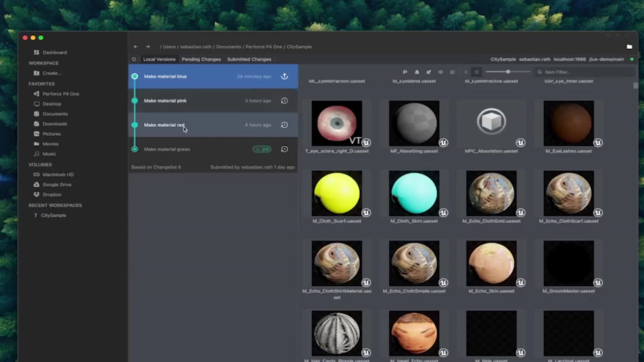Click into the Item Filter search field
This screenshot has height=362, width=644.
[585, 72]
